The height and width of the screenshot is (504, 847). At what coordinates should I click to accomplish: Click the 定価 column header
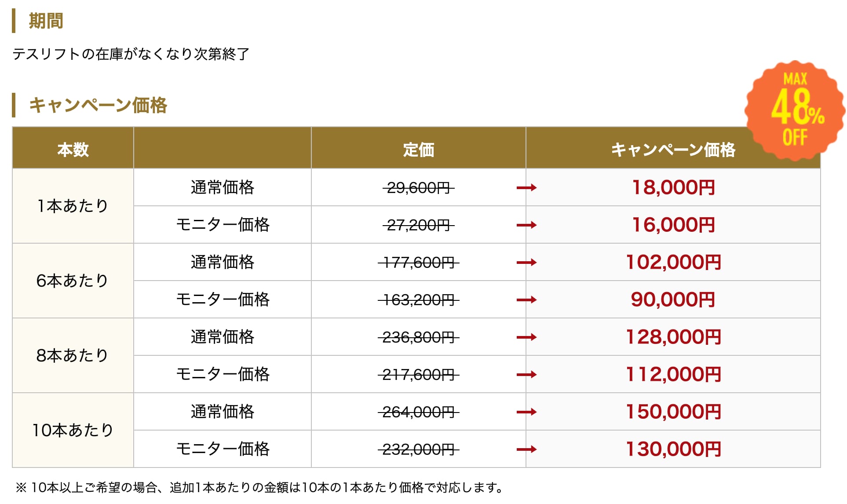coord(418,150)
